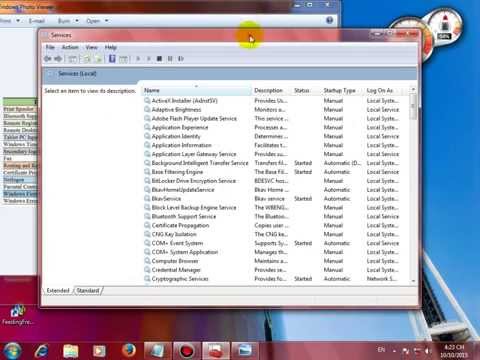Image resolution: width=480 pixels, height=360 pixels.
Task: Select the BkavHomeUpdateService row
Action: 272,190
